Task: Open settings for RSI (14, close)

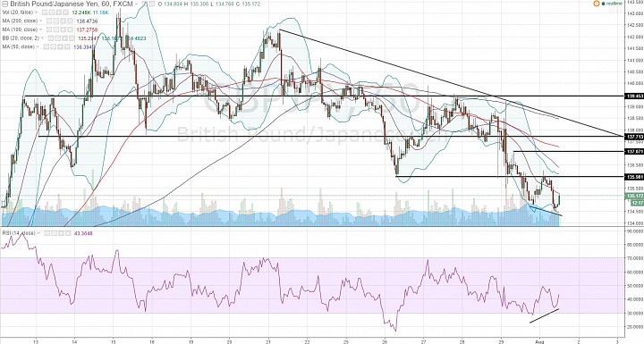Action: click(55, 233)
